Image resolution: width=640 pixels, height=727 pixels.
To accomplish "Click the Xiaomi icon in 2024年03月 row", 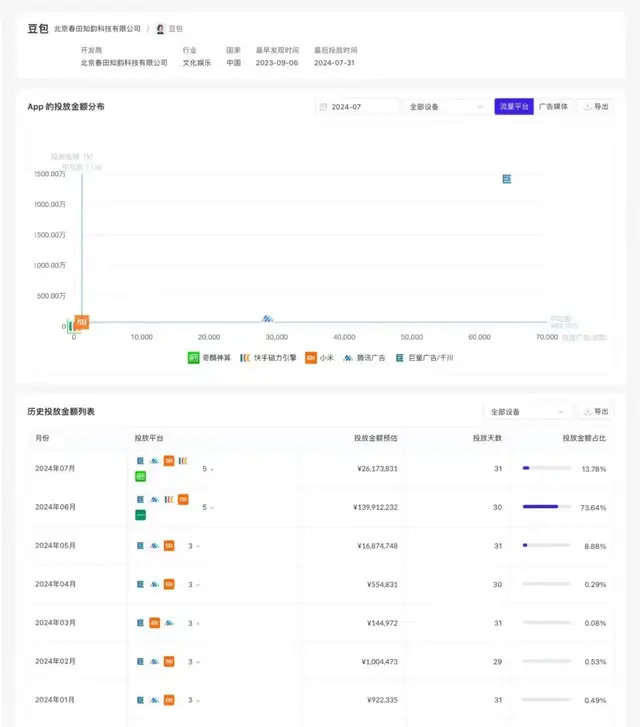I will [x=154, y=623].
